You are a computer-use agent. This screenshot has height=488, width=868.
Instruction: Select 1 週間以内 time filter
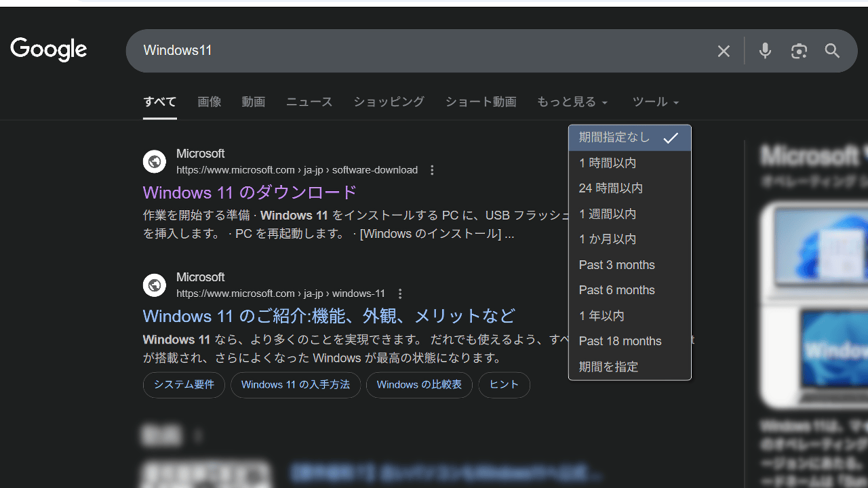(630, 213)
